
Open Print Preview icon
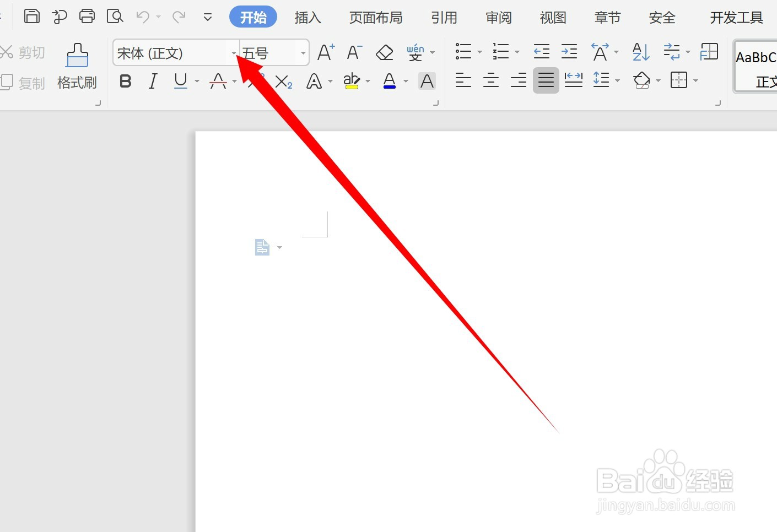[115, 17]
